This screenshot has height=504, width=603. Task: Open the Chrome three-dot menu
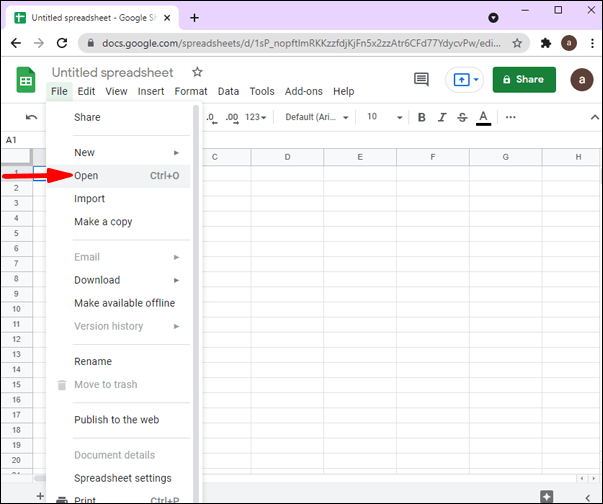click(592, 43)
